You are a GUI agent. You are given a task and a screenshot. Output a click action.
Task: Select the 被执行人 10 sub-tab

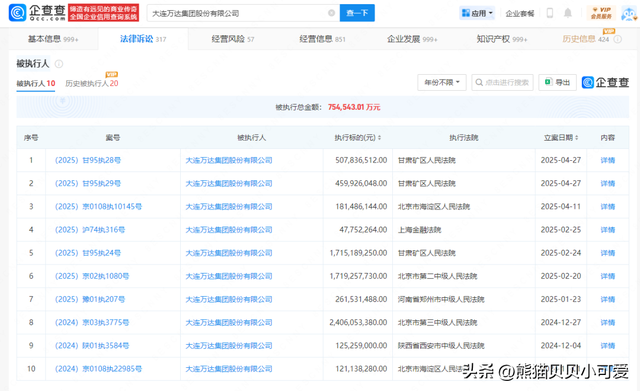pos(36,83)
